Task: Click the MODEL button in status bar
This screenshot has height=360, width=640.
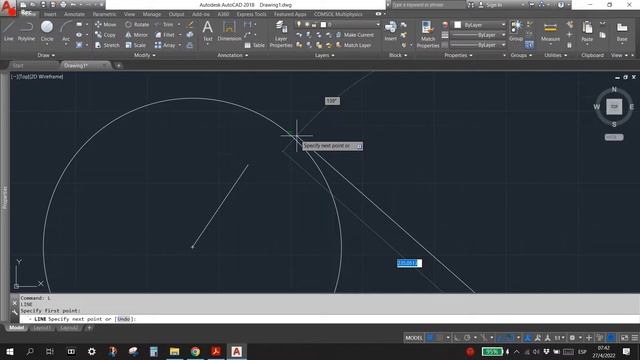Action: point(414,338)
